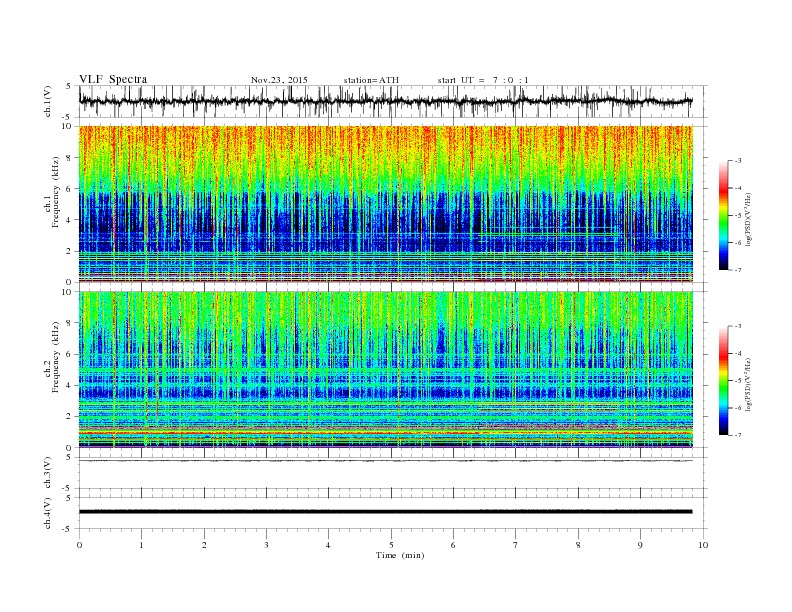This screenshot has height=612, width=792.
Task: Click the "-7" tick on ch.2 colorbar
Action: coord(738,435)
